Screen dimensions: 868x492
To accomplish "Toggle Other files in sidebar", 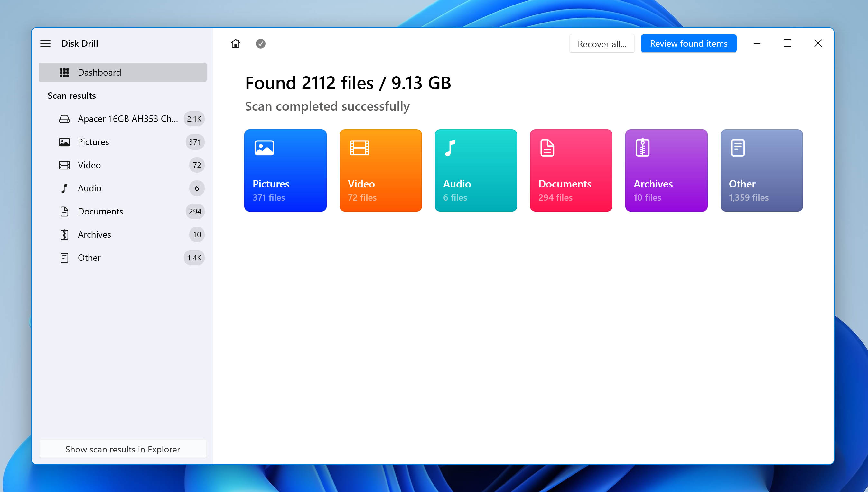I will point(89,257).
